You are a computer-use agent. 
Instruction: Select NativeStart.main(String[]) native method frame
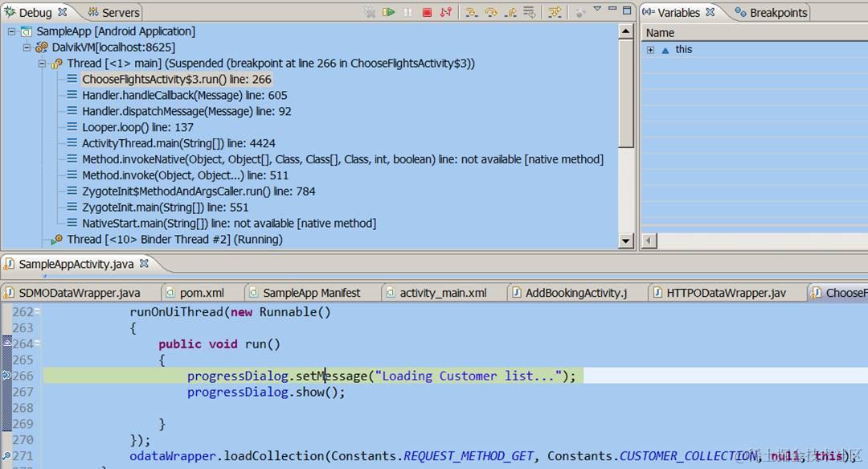pos(229,224)
